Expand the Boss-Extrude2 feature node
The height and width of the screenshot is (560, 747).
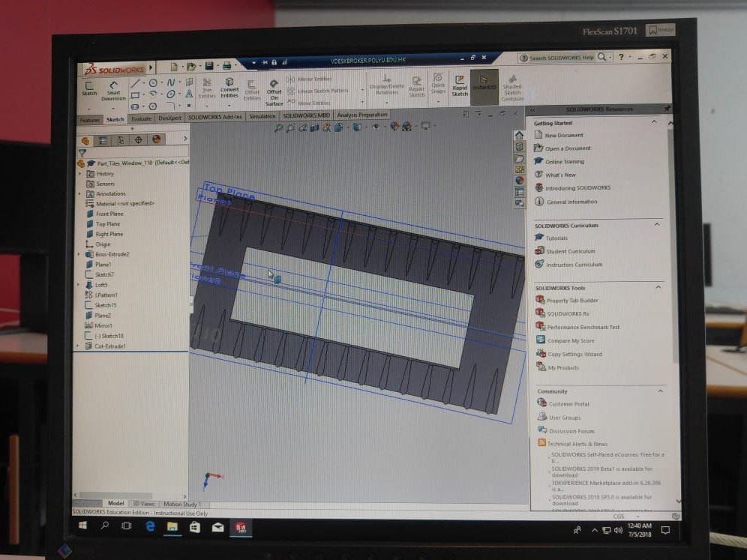pyautogui.click(x=79, y=254)
